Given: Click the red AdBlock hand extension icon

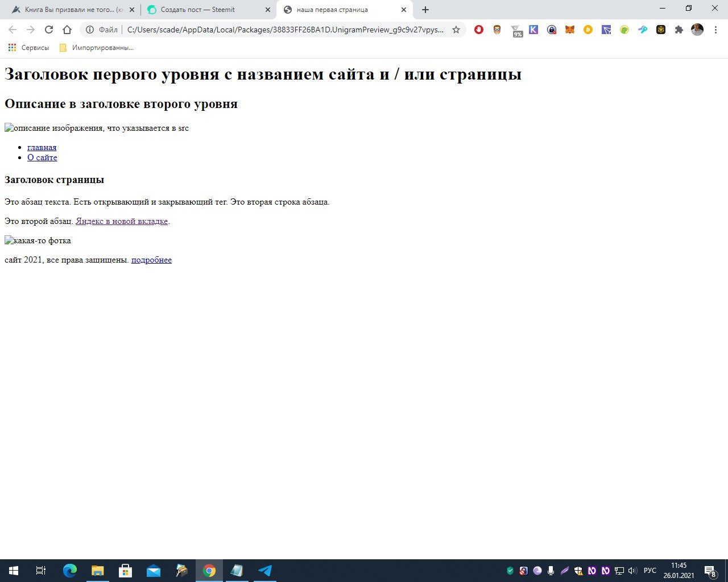Looking at the screenshot, I should pyautogui.click(x=479, y=30).
